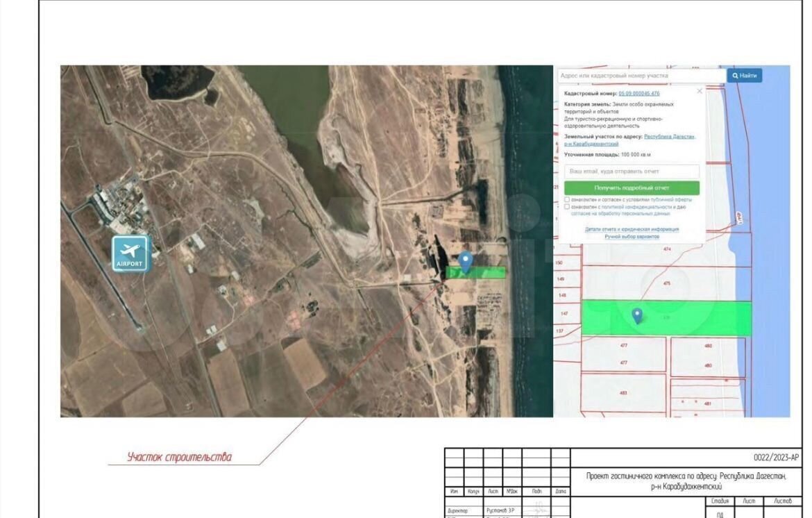Select parcel 149 on cadastral map
This screenshot has width=812, height=518.
(561, 279)
